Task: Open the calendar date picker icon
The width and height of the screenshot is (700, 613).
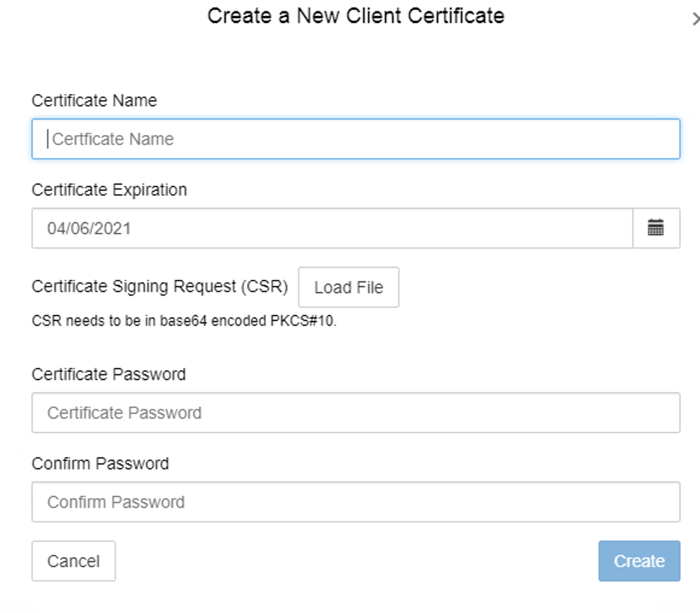Action: pos(655,228)
